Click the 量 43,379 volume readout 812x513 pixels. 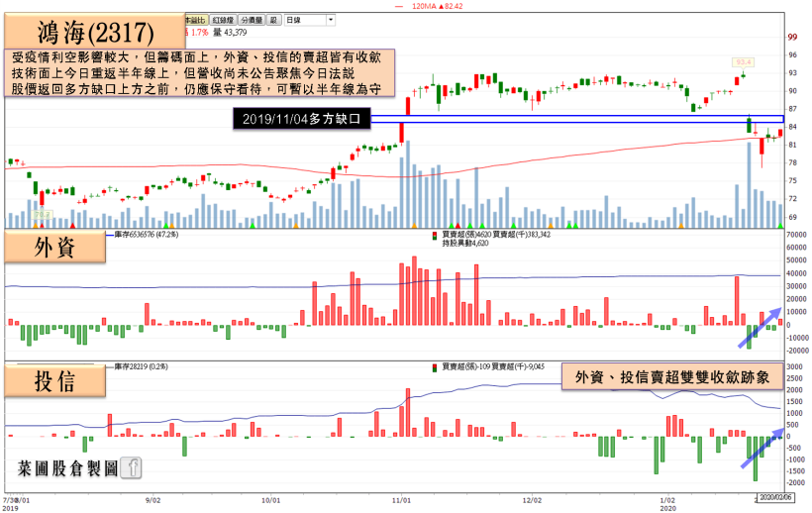[x=230, y=32]
